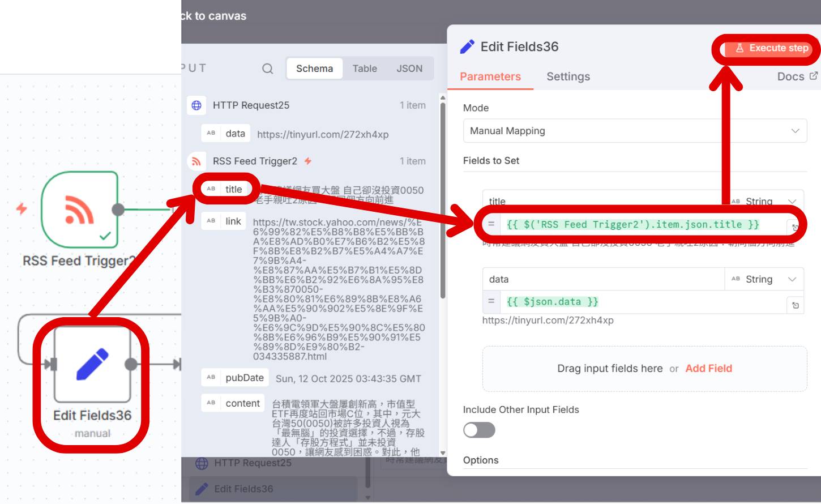Screen dimensions: 821x504
Task: Toggle Include Other Input Fields switch
Action: click(479, 430)
